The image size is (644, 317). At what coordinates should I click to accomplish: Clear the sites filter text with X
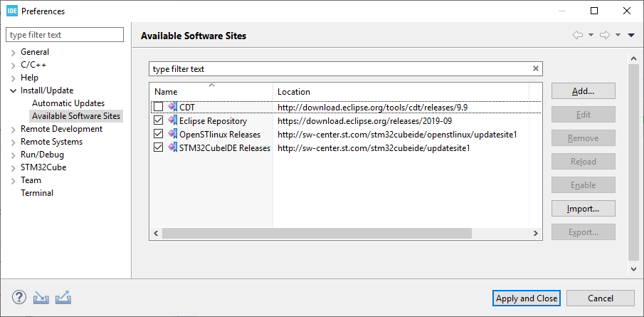click(536, 68)
